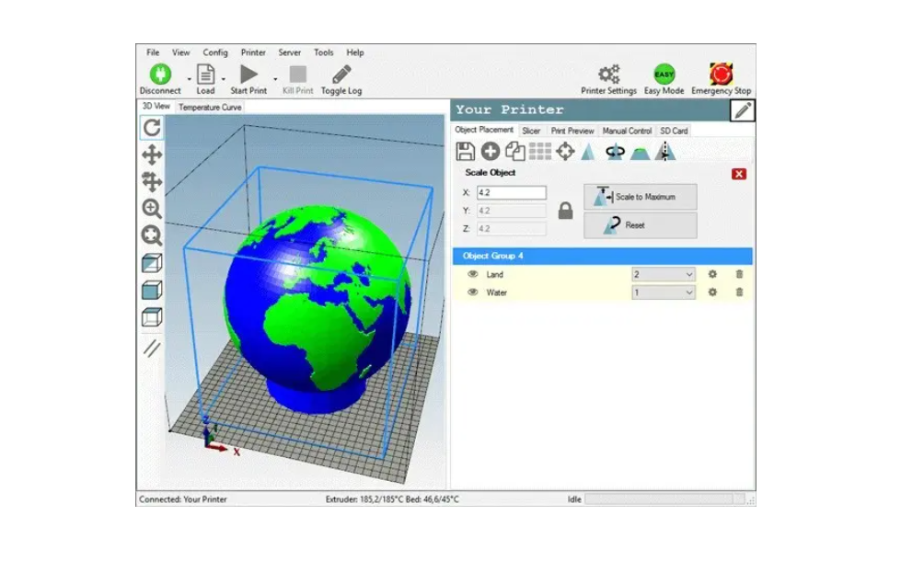Switch to the front cube view
This screenshot has height=561, width=924.
[x=152, y=291]
